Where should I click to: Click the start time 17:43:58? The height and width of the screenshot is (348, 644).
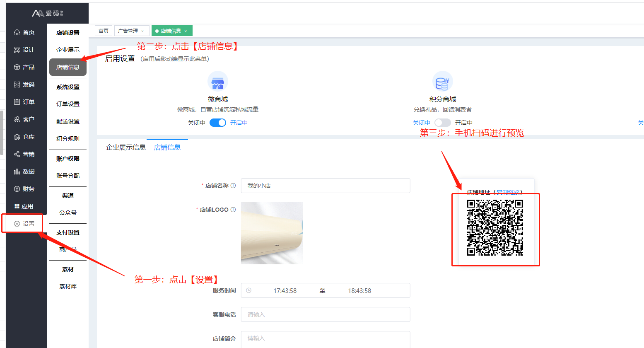point(285,291)
